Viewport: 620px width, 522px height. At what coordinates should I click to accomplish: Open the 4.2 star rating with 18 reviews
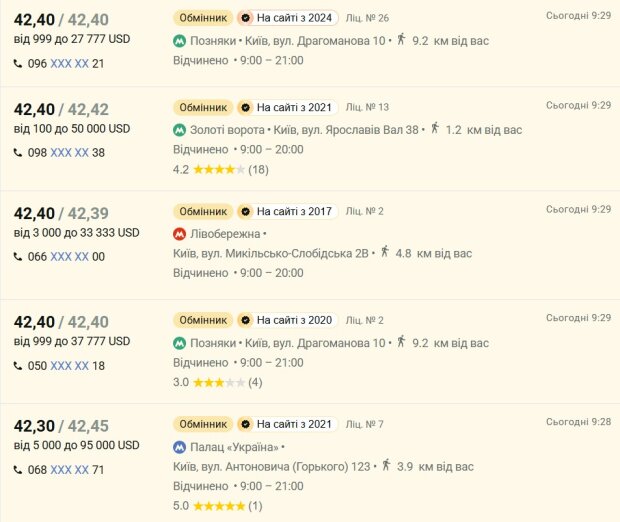(x=221, y=170)
